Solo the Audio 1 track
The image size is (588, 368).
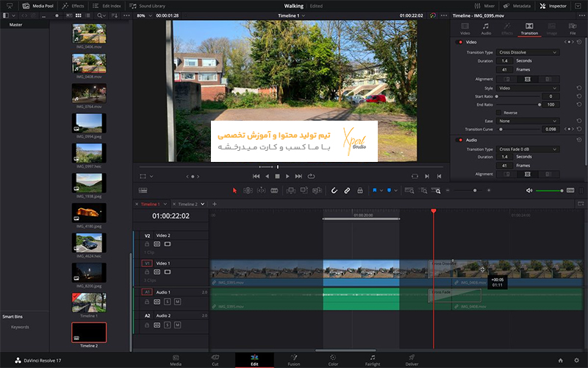(x=168, y=302)
